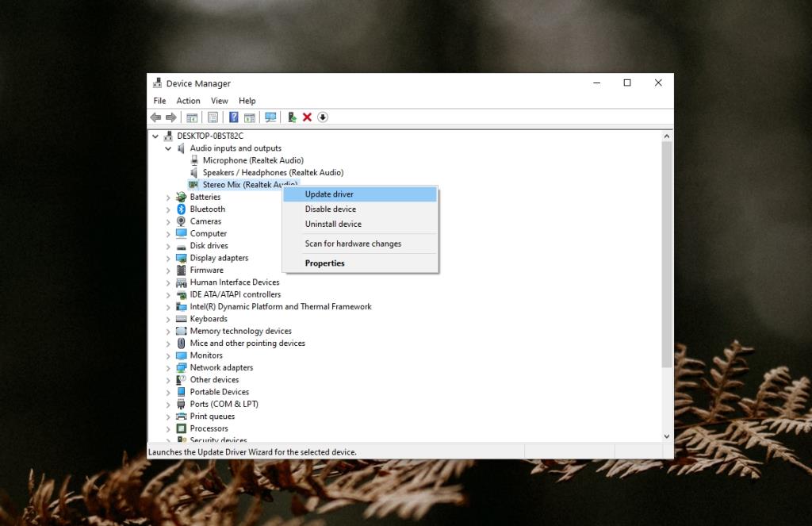Image resolution: width=812 pixels, height=526 pixels.
Task: Open Properties from the context menu
Action: (324, 263)
